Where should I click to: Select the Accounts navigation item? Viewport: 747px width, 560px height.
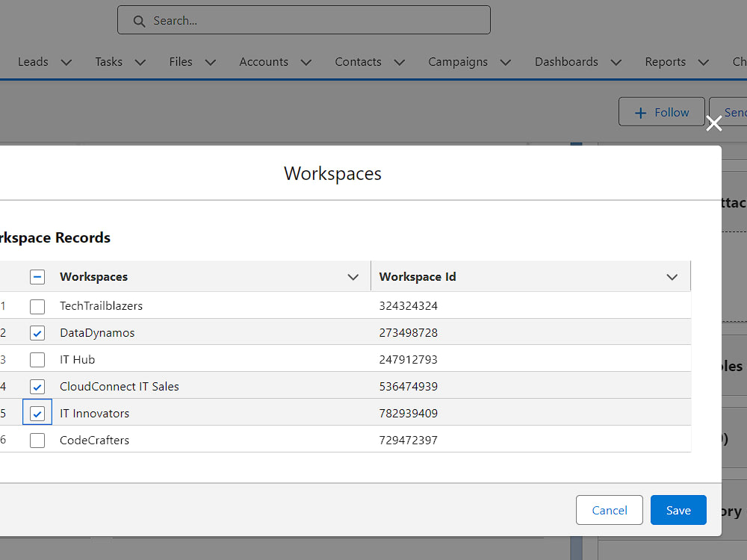click(x=263, y=63)
